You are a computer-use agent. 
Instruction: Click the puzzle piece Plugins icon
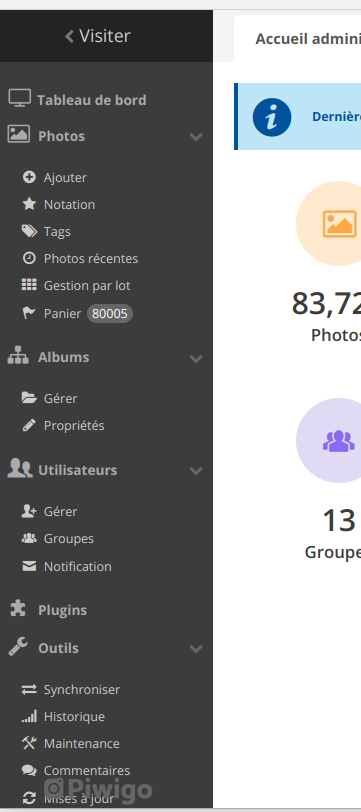coord(18,608)
